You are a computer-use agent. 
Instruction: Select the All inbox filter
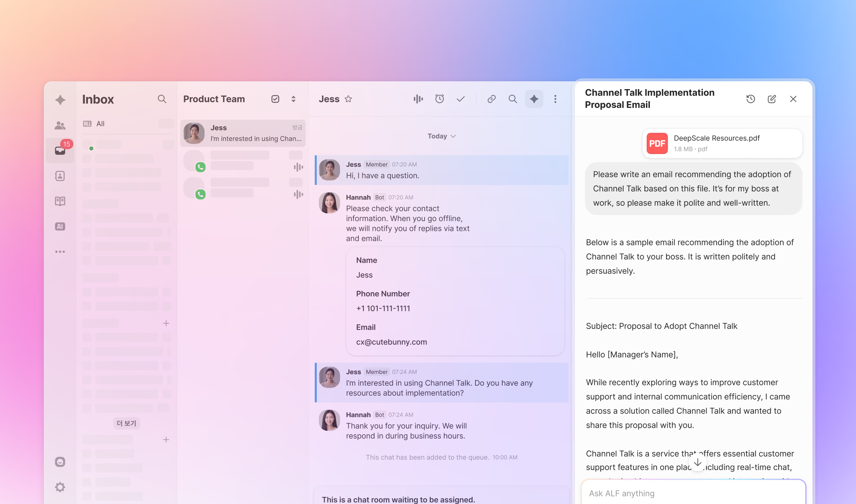click(100, 124)
